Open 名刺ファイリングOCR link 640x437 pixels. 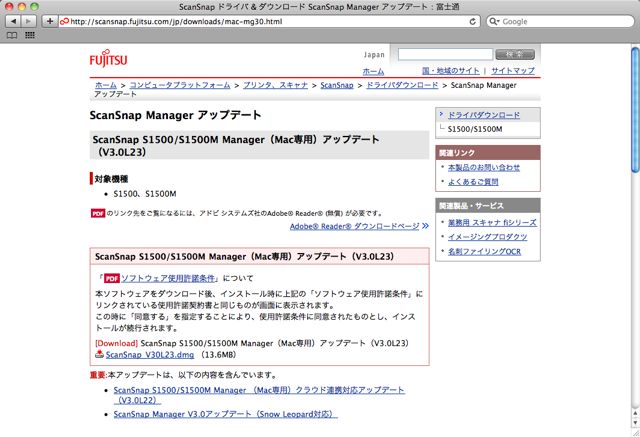click(x=484, y=251)
